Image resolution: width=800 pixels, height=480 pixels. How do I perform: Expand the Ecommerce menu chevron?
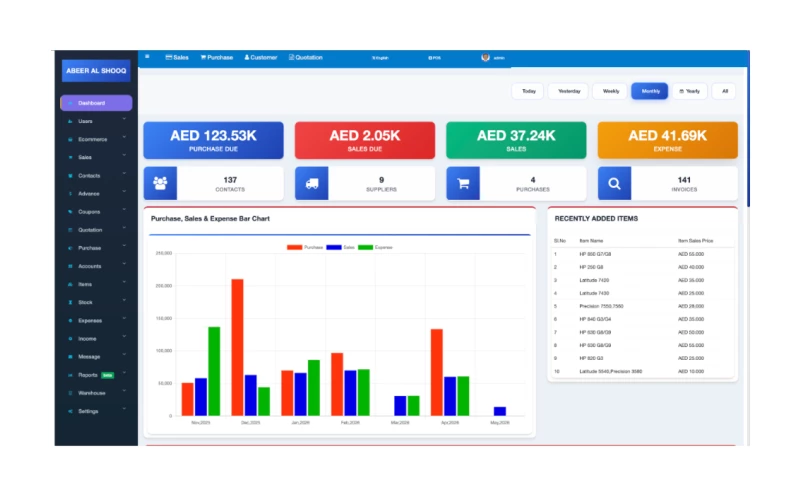tap(124, 137)
